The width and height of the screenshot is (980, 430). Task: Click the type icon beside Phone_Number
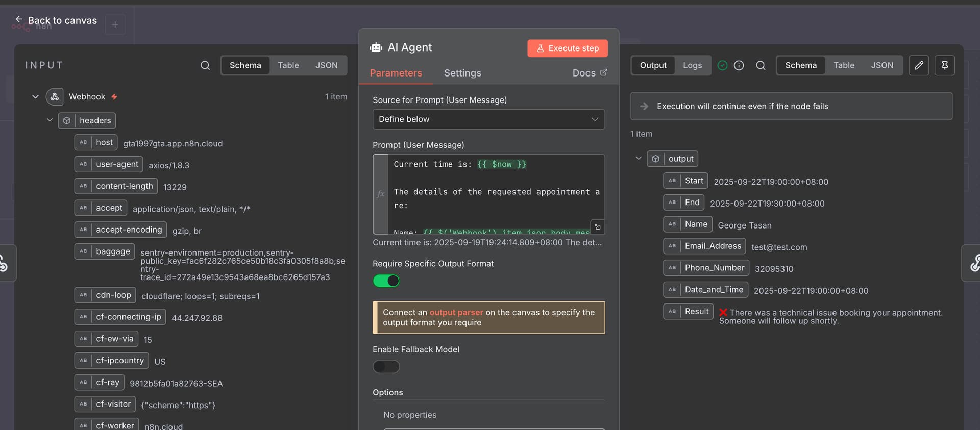pos(672,268)
